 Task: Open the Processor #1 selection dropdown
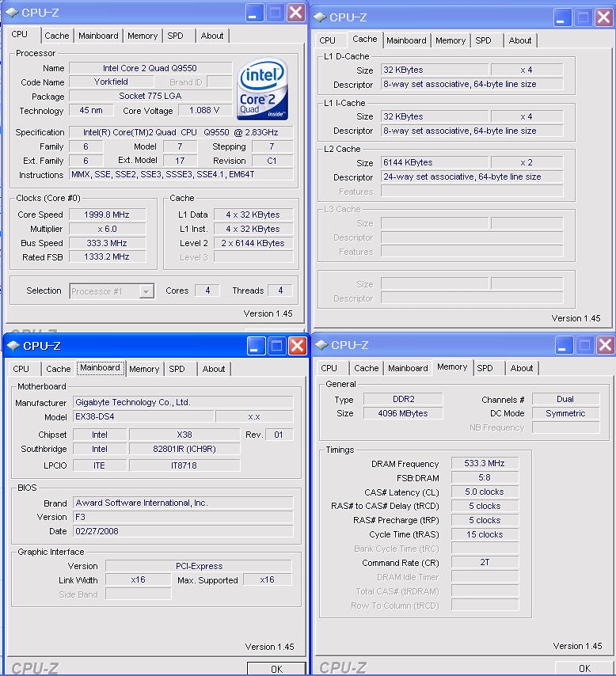(x=146, y=291)
